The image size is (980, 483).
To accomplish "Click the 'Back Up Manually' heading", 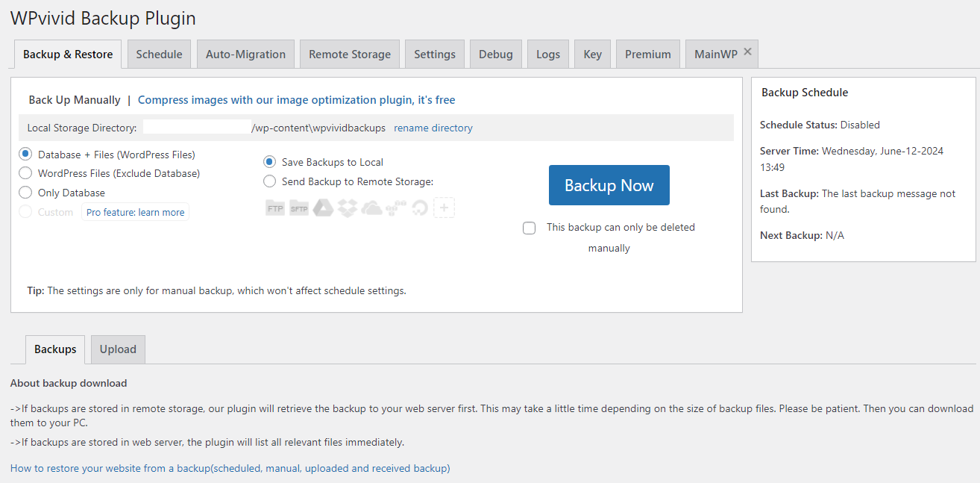I will tap(75, 100).
